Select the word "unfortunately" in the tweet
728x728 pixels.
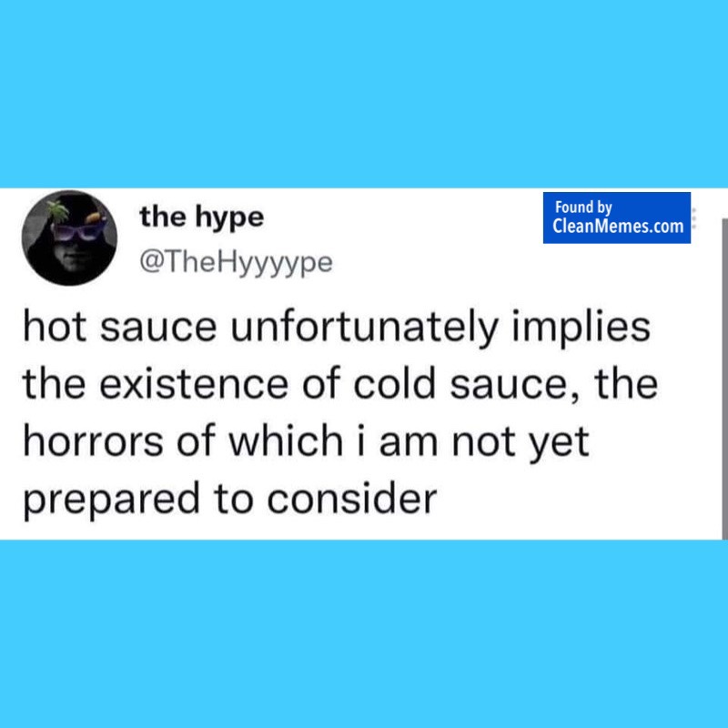(x=365, y=329)
